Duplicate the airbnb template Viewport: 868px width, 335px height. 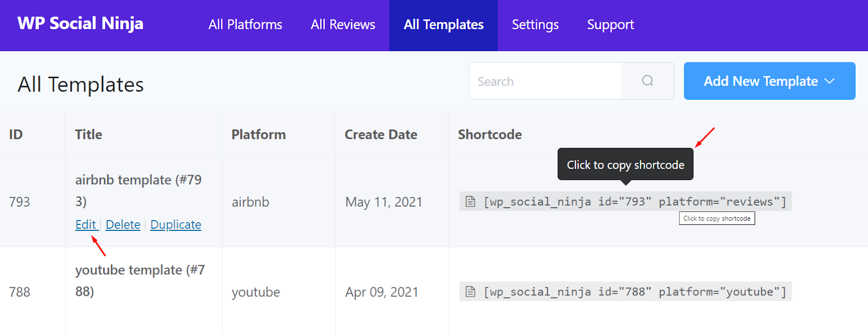[176, 224]
